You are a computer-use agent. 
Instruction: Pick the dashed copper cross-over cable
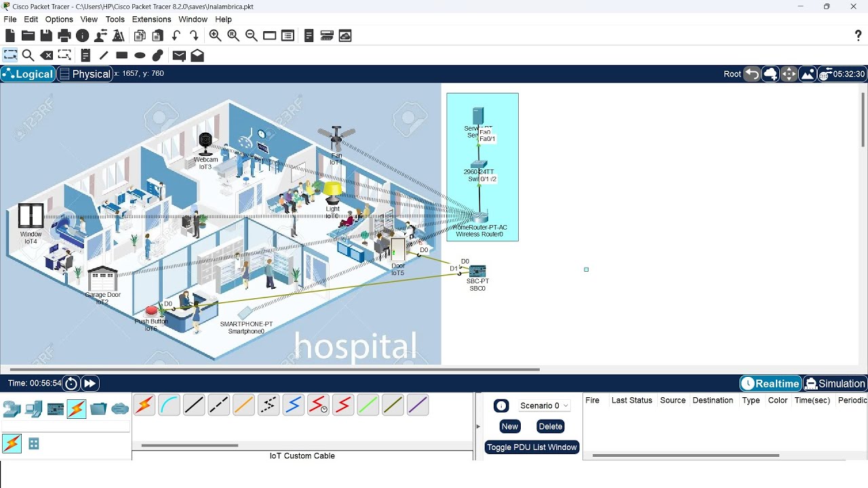(218, 405)
